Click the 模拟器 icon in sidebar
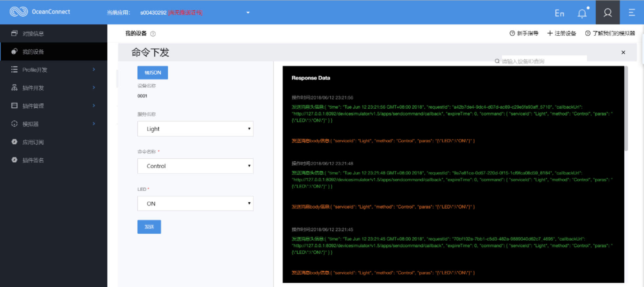 14,124
